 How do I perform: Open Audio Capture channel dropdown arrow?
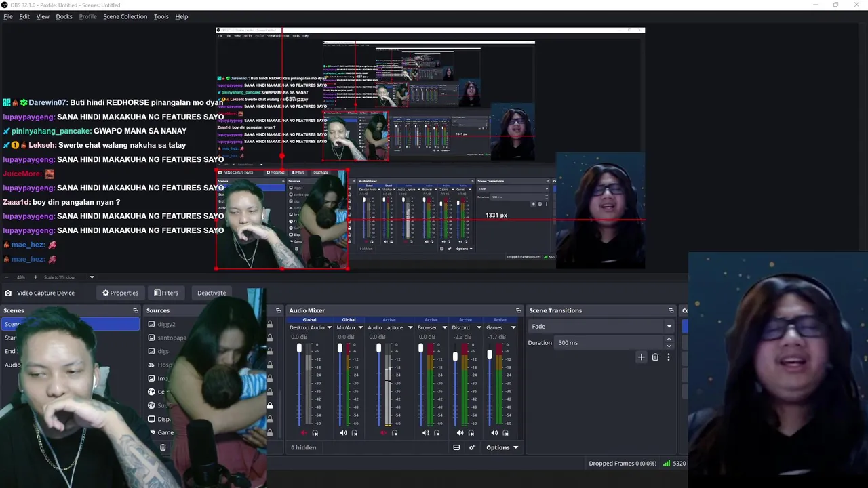[x=410, y=328]
